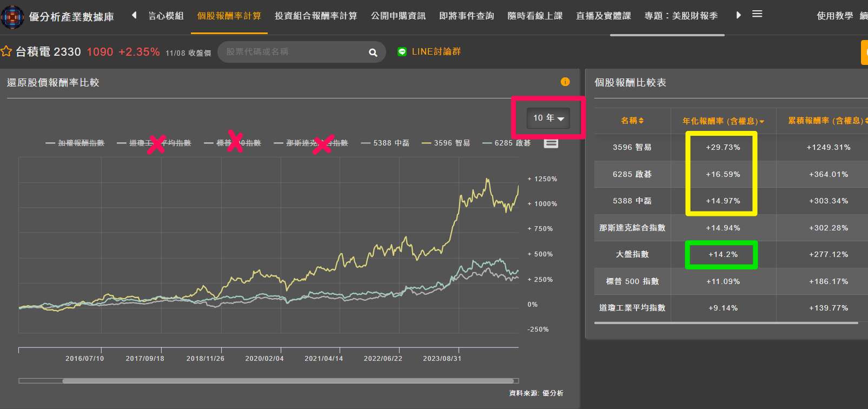Image resolution: width=868 pixels, height=409 pixels.
Task: Select the 3596 智易 table row name
Action: pyautogui.click(x=632, y=147)
